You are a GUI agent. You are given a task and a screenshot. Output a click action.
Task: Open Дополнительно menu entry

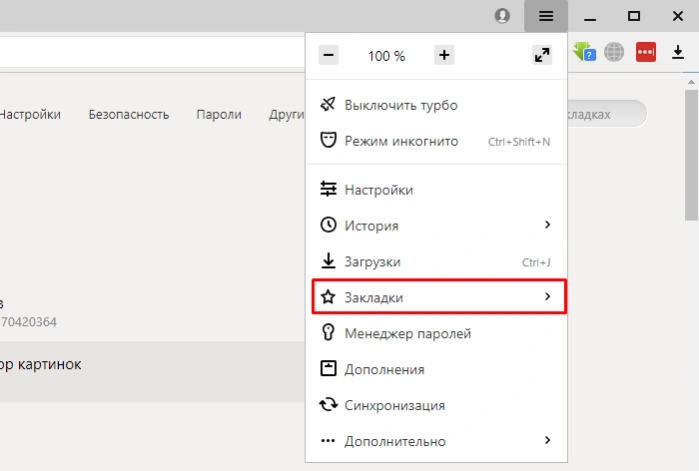click(x=436, y=441)
